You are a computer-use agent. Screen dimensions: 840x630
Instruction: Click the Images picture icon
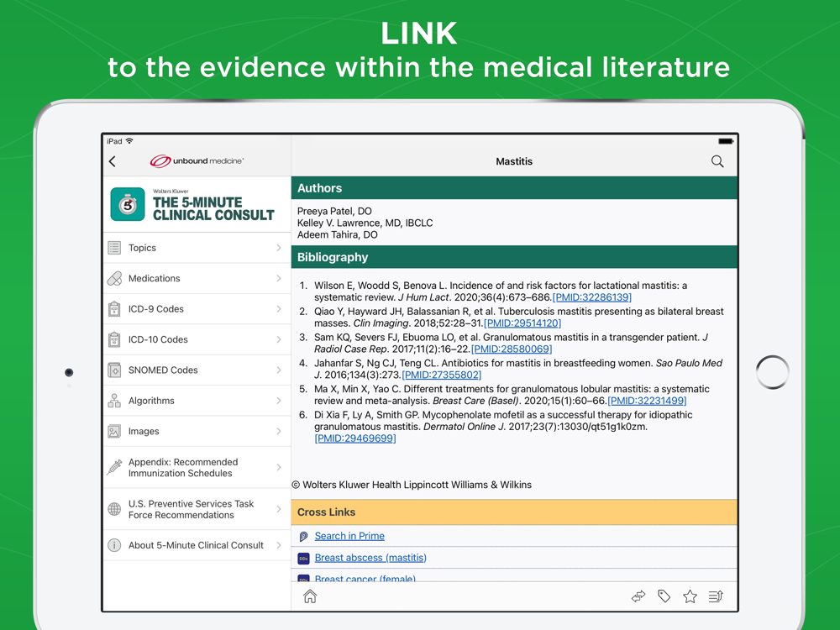click(114, 431)
